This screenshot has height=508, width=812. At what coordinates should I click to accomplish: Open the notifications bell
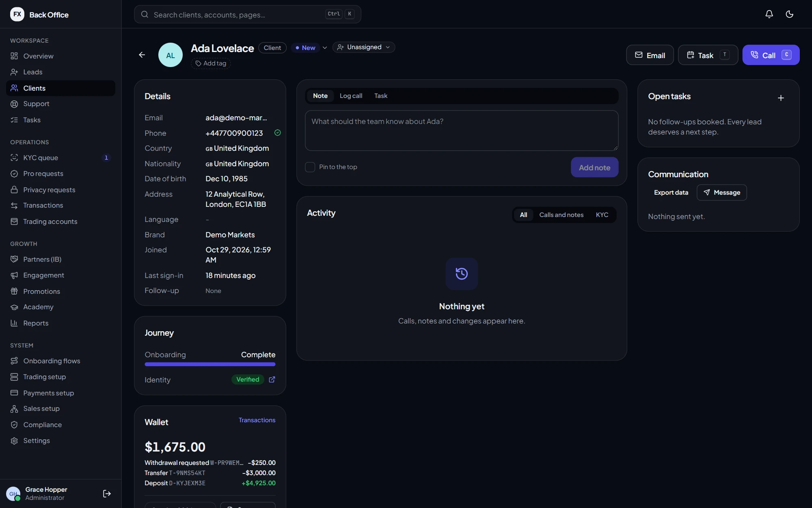pos(769,14)
